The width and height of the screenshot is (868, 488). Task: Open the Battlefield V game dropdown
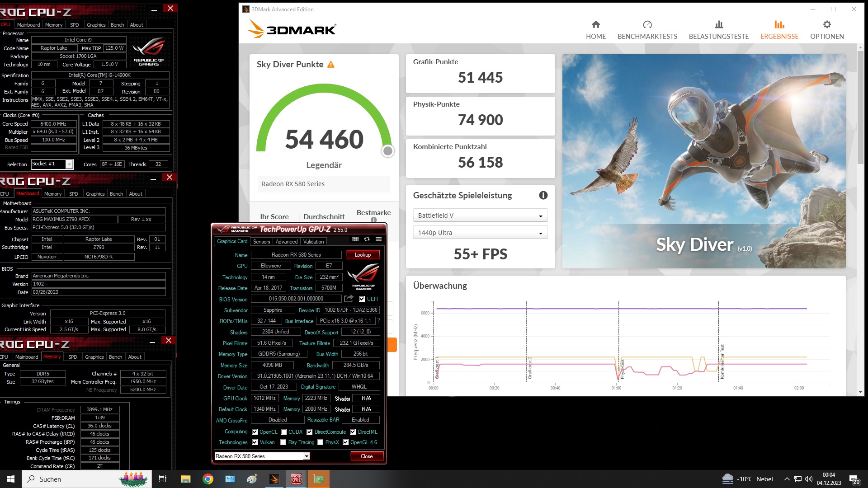pyautogui.click(x=480, y=216)
